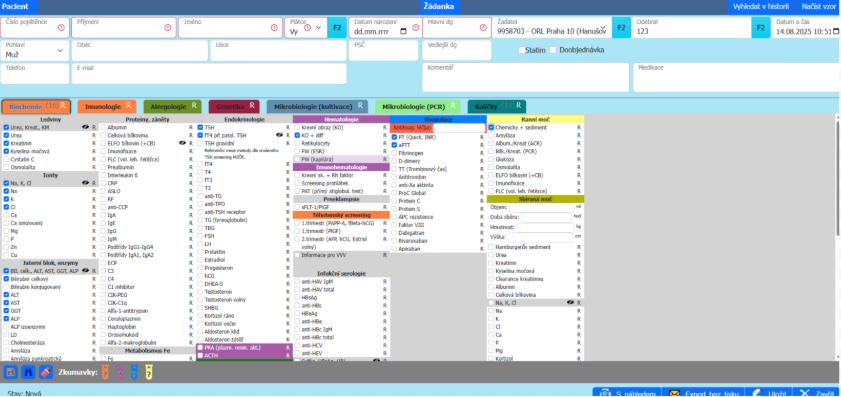
Task: Check the Krevní obraz (KO) checkbox
Action: [297, 128]
